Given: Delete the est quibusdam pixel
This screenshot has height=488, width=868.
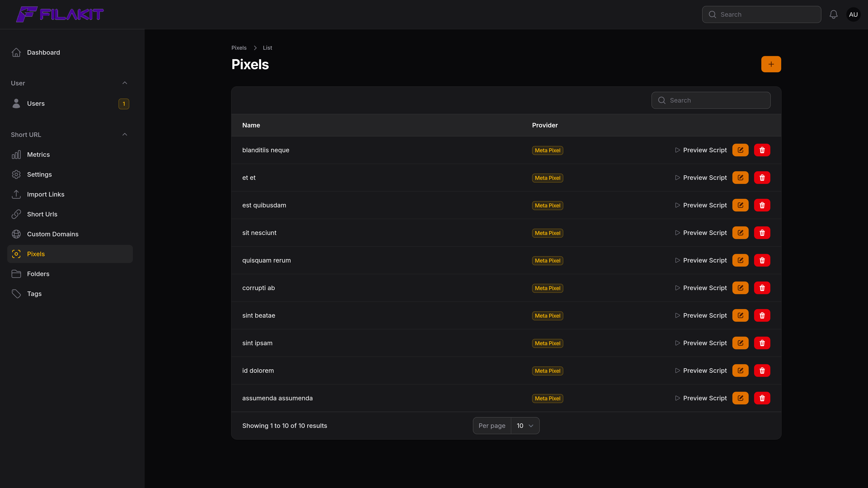Looking at the screenshot, I should (x=762, y=205).
